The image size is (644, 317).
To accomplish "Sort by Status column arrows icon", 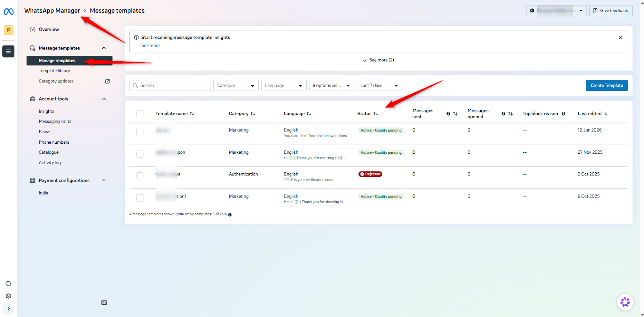I will (x=376, y=114).
